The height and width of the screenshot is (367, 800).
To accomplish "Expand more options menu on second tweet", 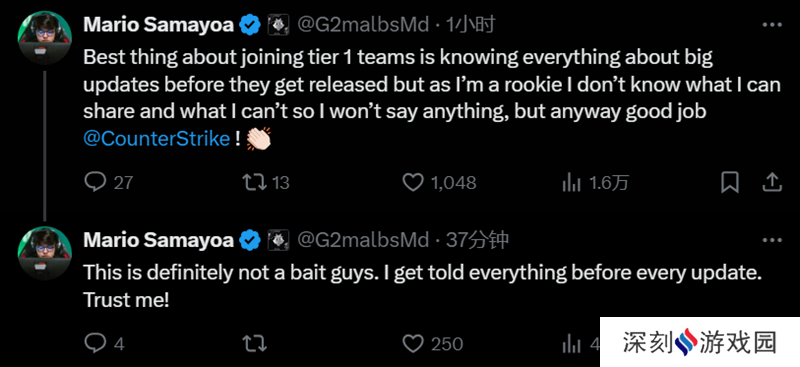I will 771,240.
